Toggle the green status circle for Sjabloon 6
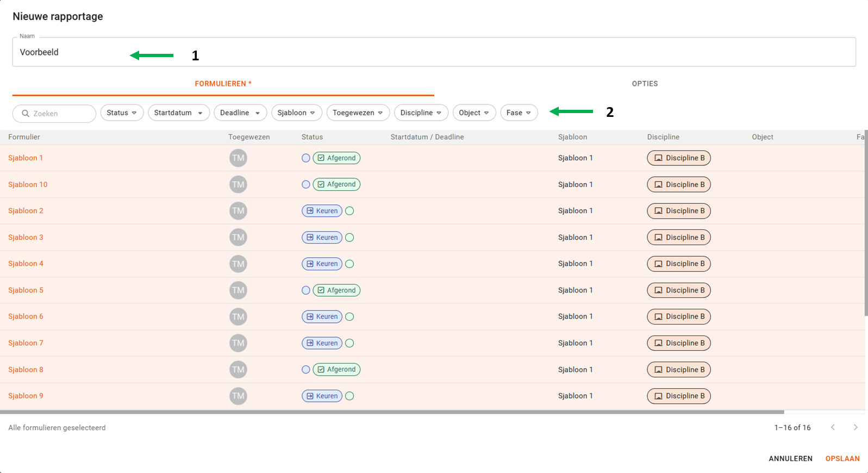868x473 pixels. point(349,317)
